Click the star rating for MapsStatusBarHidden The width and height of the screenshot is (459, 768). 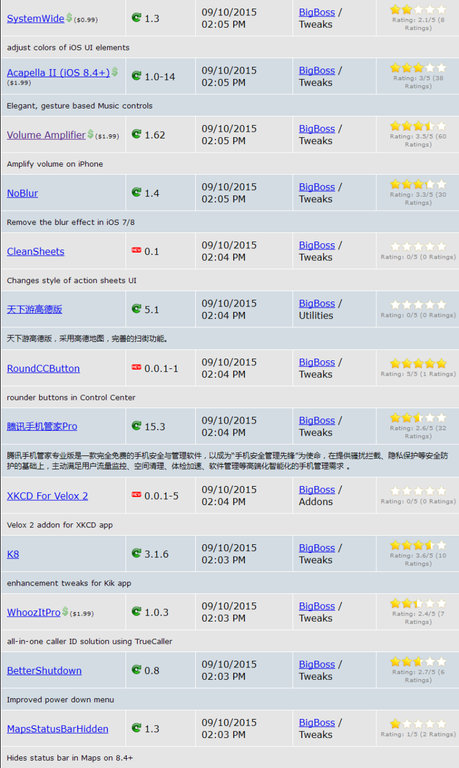(418, 723)
